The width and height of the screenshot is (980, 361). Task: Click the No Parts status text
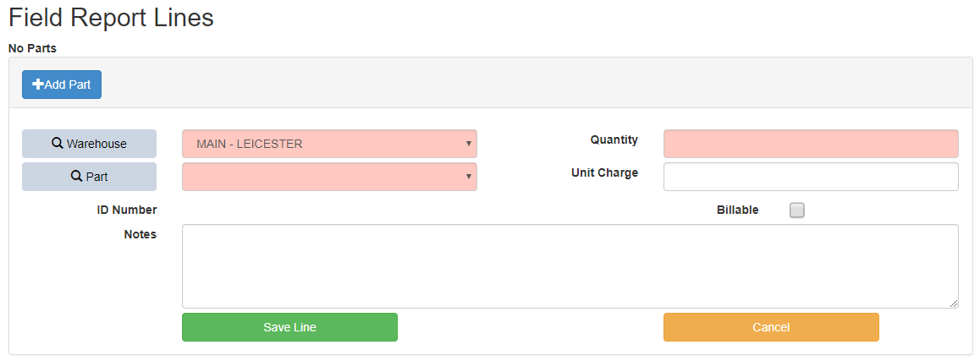pos(32,48)
